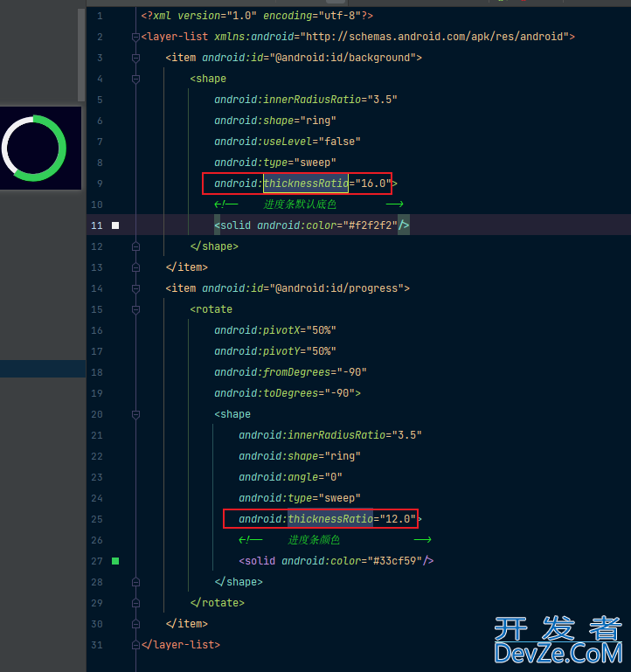
Task: Click fold end marker on line 30
Action: click(135, 624)
